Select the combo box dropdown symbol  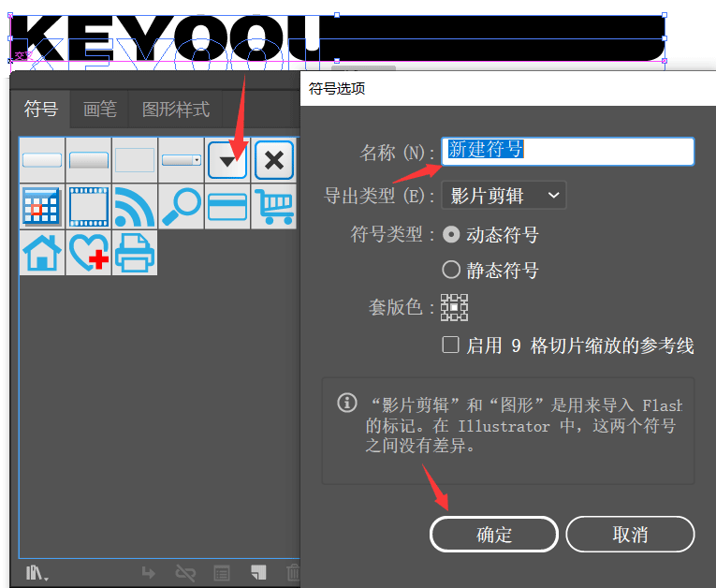(182, 160)
